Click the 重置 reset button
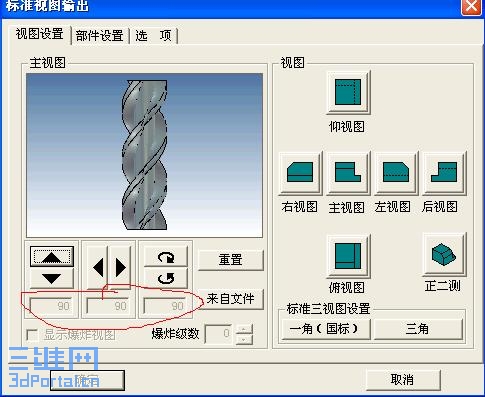This screenshot has width=485, height=397. [231, 259]
